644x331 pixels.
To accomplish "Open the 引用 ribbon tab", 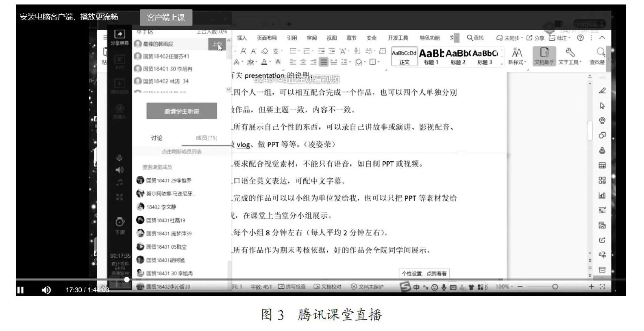I will pos(292,38).
